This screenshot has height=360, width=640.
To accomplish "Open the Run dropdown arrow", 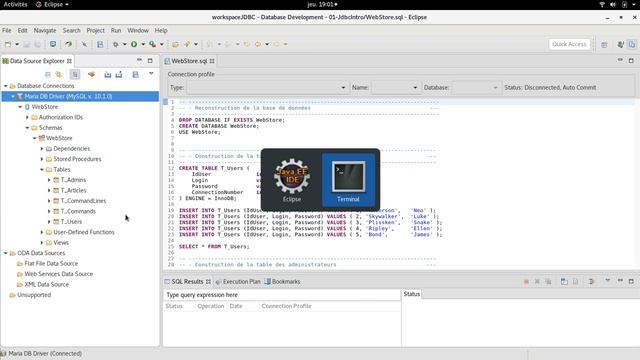I will (x=143, y=44).
